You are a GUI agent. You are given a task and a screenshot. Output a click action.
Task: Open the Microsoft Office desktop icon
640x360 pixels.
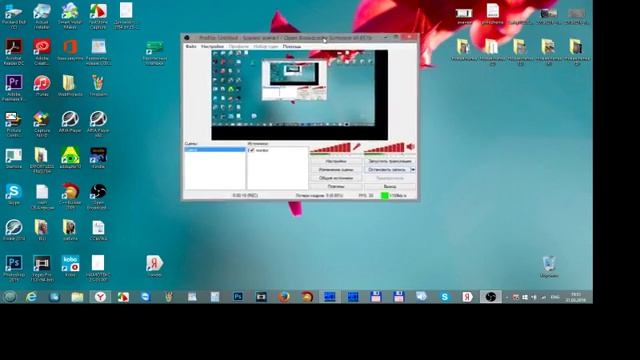70,50
